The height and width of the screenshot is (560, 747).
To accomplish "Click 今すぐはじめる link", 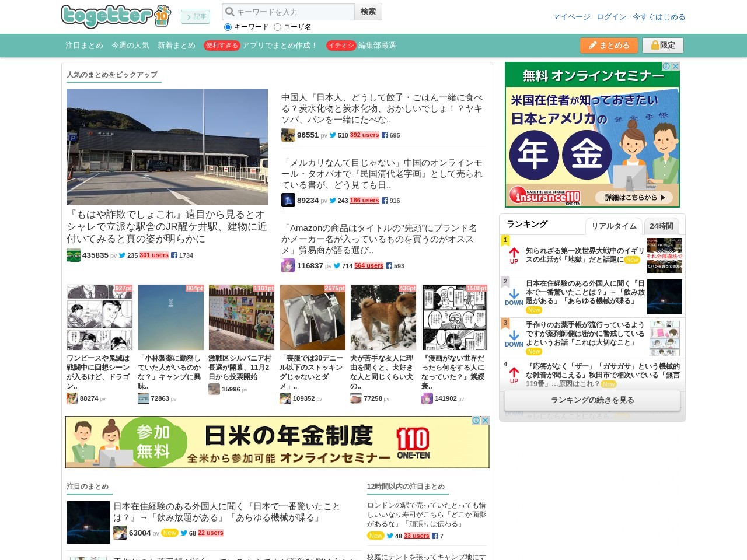I will coord(659,17).
